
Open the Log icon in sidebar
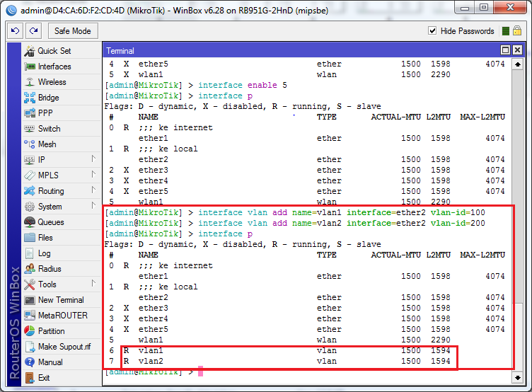pos(30,253)
